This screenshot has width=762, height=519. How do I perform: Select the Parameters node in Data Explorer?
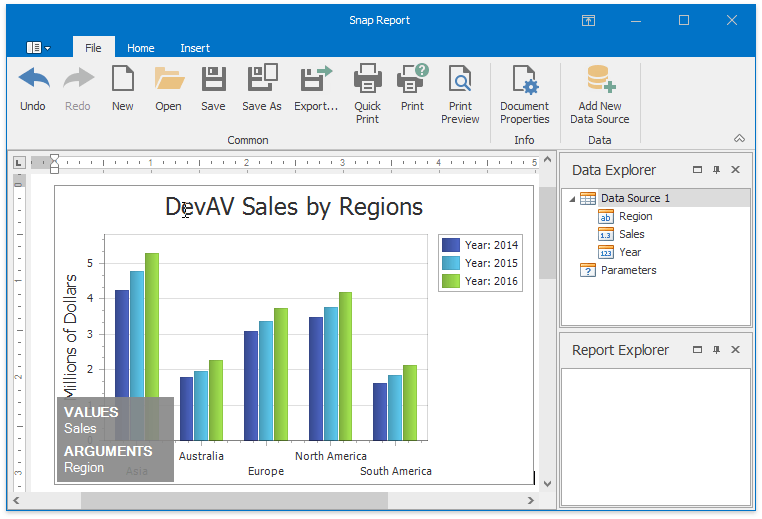628,270
